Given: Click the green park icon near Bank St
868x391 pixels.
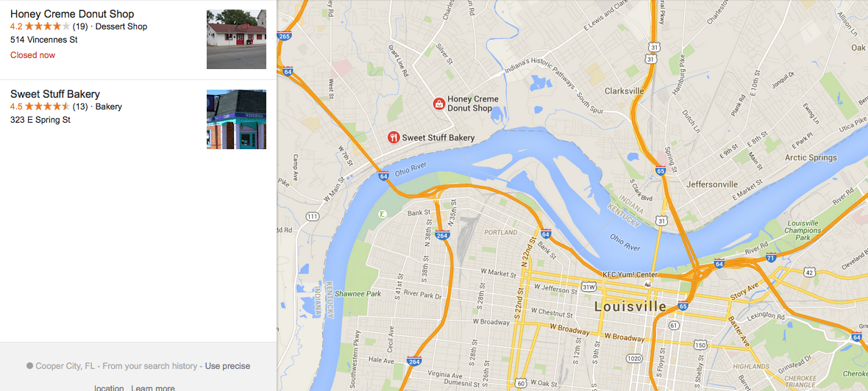Looking at the screenshot, I should (x=382, y=213).
